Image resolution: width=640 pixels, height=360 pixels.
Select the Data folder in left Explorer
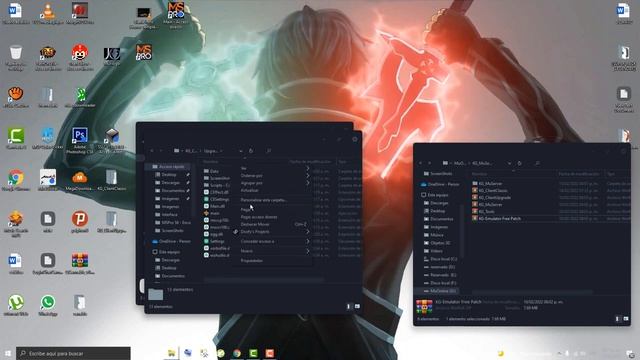point(211,171)
